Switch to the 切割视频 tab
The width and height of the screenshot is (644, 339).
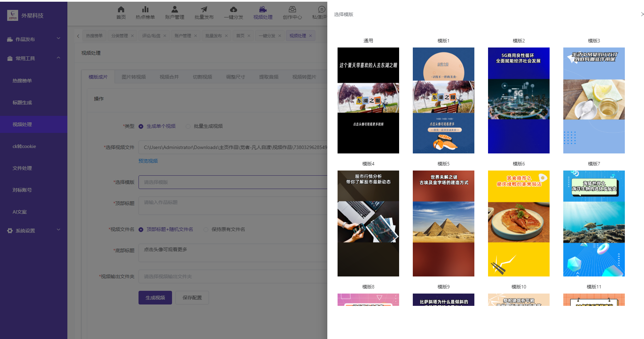click(202, 77)
